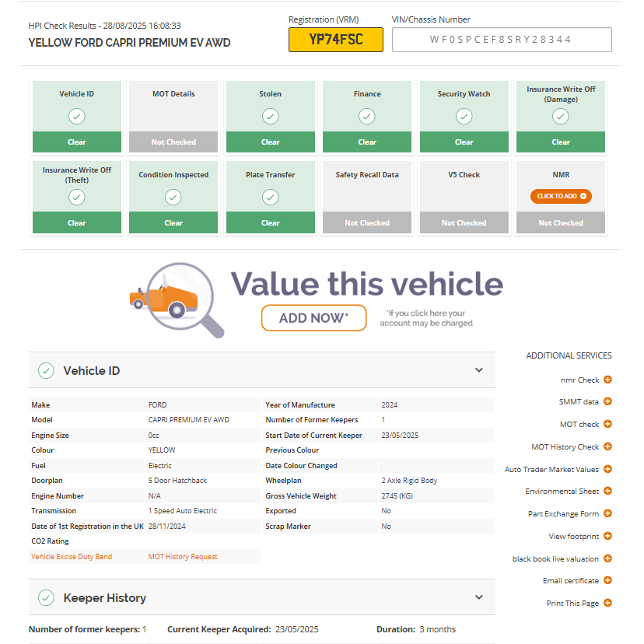
Task: Click Insurance Write Off (Theft) check icon
Action: pos(77,197)
